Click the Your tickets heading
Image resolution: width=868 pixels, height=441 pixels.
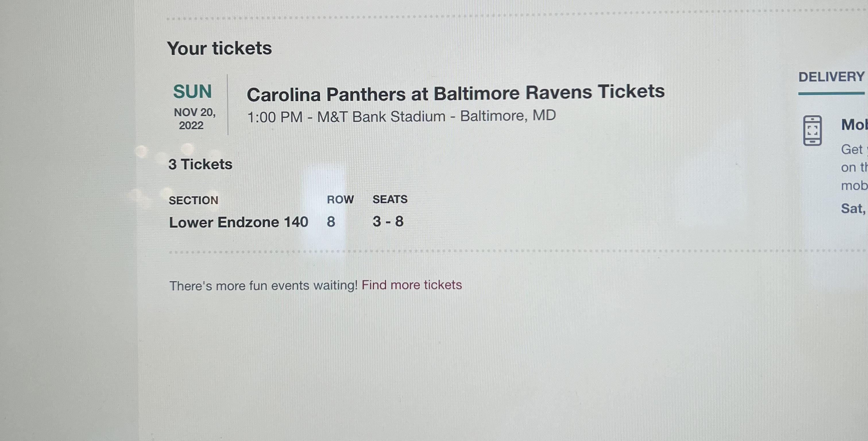point(219,48)
